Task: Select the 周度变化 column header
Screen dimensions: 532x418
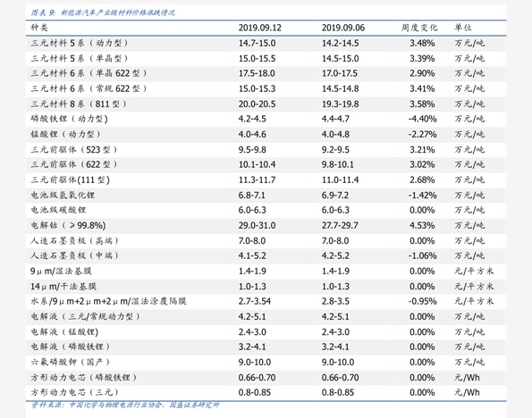Action: pos(419,28)
